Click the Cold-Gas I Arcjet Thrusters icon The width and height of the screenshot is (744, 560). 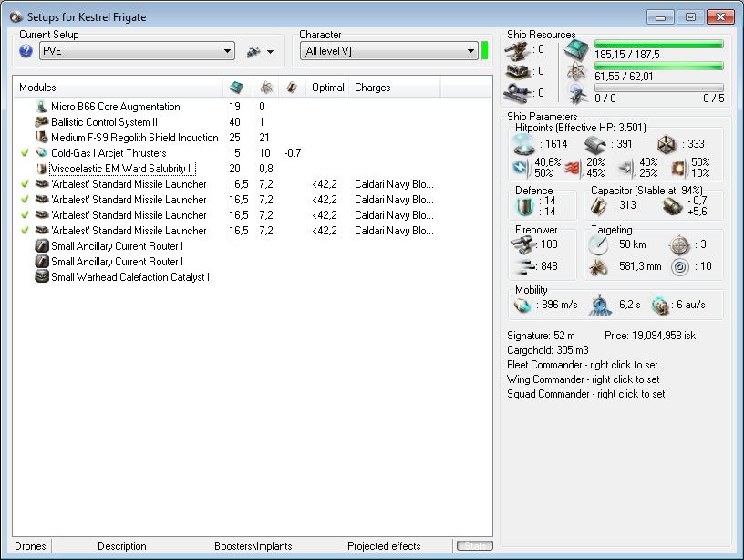click(x=42, y=153)
